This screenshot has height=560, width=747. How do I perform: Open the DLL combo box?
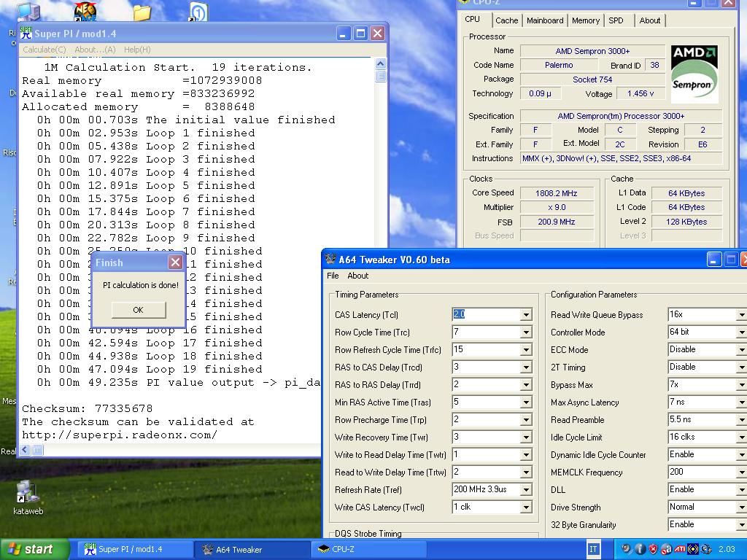[x=707, y=489]
